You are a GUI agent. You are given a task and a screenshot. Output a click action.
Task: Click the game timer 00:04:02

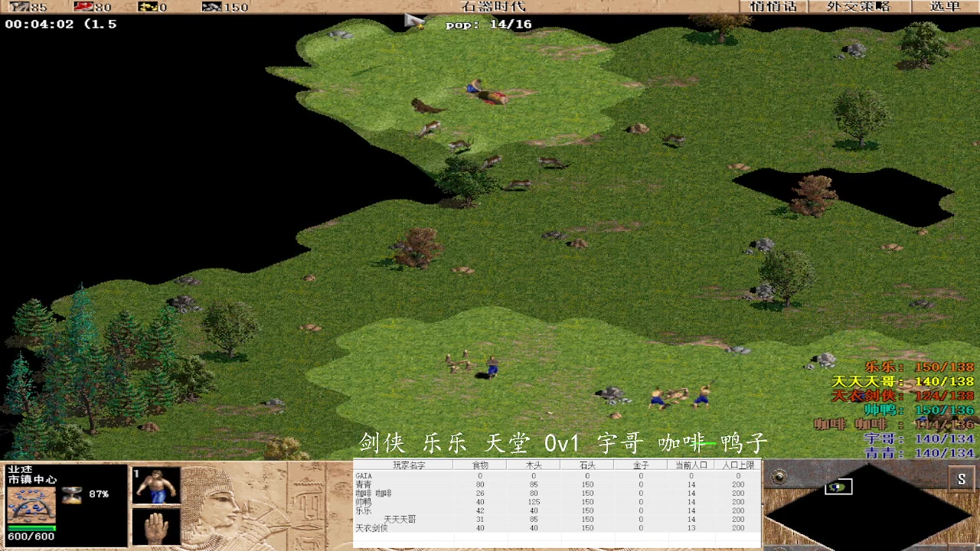click(39, 24)
